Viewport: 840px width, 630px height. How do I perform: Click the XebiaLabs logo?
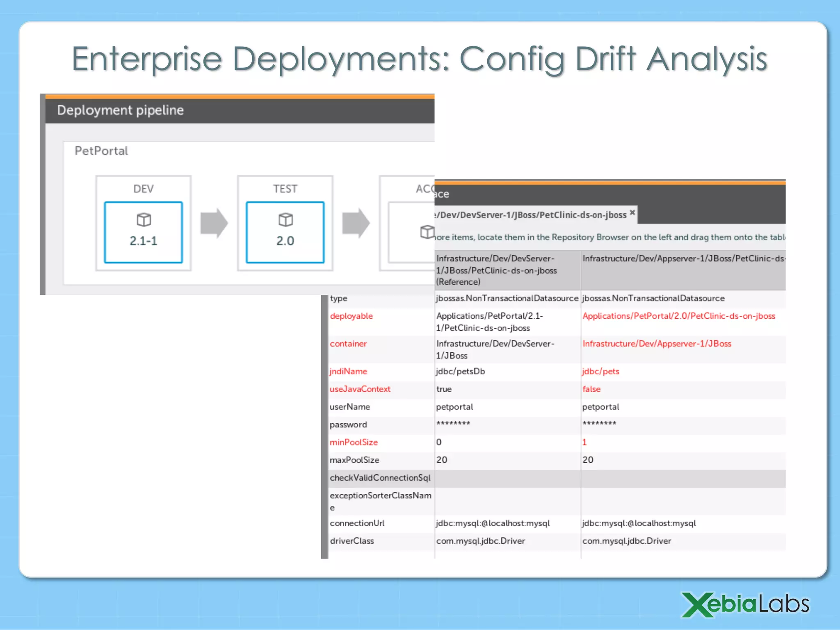tap(745, 605)
